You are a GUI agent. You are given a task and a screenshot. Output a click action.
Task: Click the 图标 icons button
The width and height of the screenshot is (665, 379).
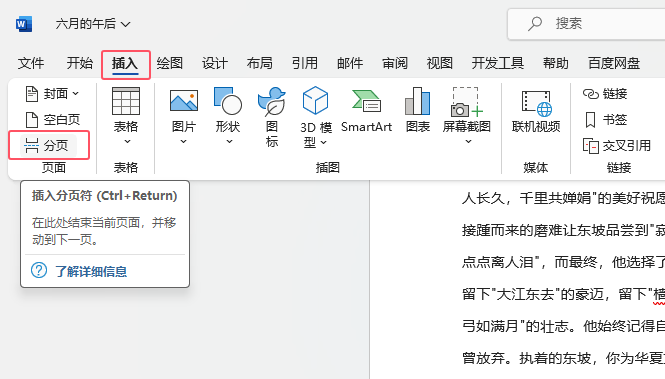point(272,117)
